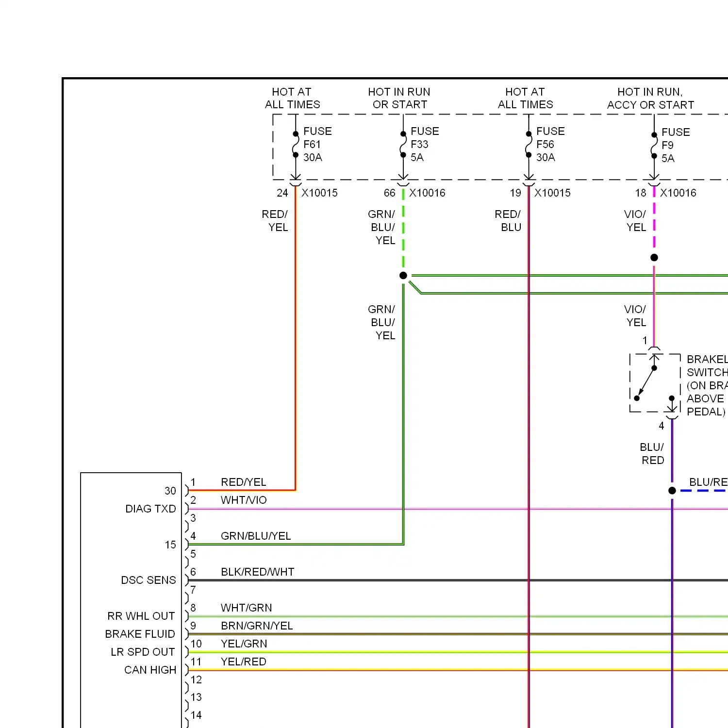Click the BLK/RED/WHT label at pin 6
This screenshot has width=728, height=728.
coord(258,572)
